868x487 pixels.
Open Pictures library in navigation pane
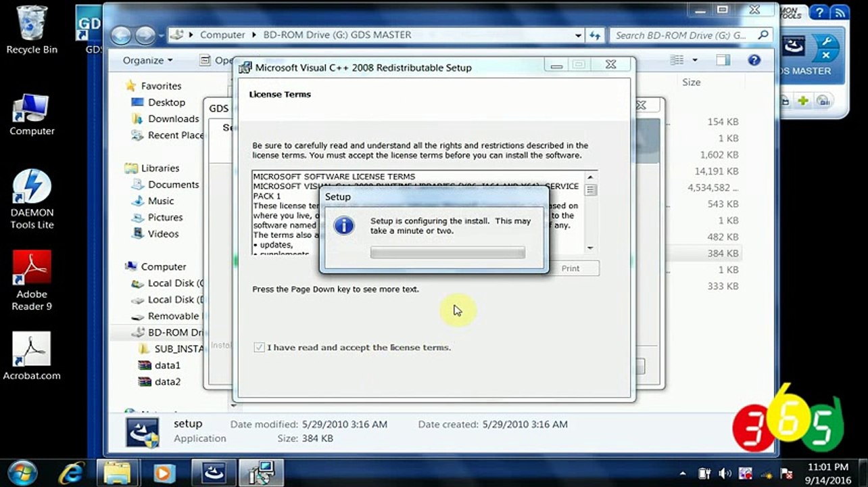[165, 217]
